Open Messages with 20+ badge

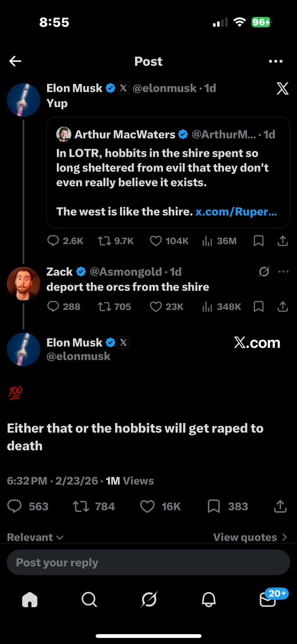(x=268, y=600)
